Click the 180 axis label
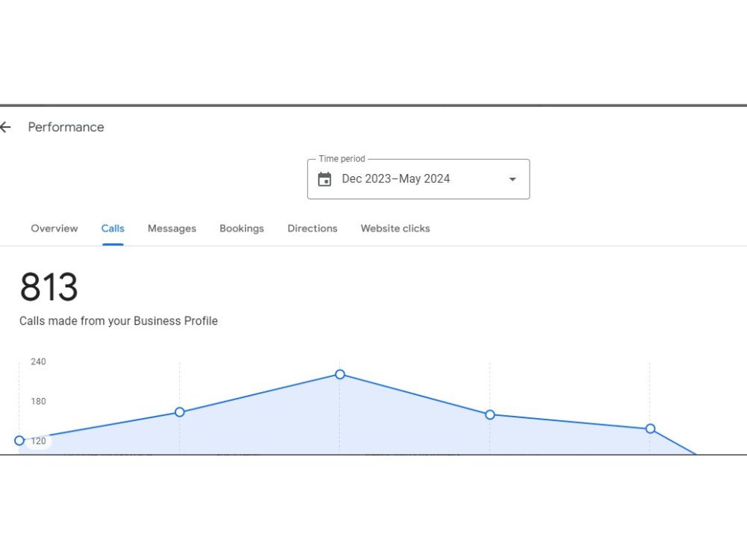This screenshot has width=747, height=560. pyautogui.click(x=38, y=402)
